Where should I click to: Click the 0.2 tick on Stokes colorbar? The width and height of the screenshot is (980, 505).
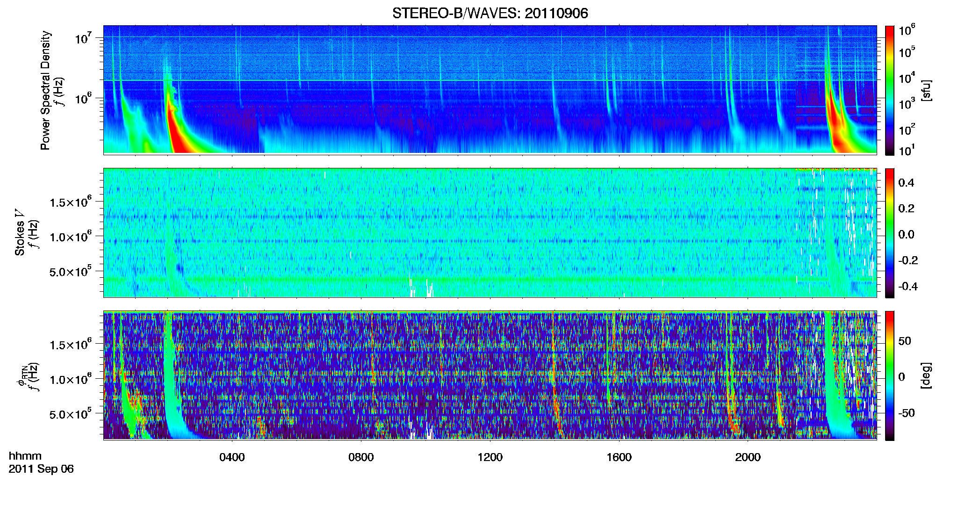pyautogui.click(x=906, y=209)
